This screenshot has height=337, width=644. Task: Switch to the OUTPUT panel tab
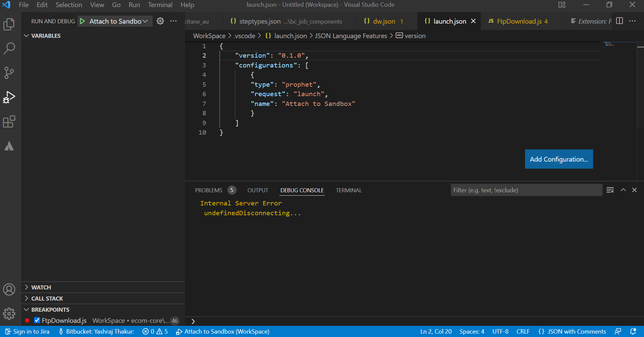tap(258, 190)
